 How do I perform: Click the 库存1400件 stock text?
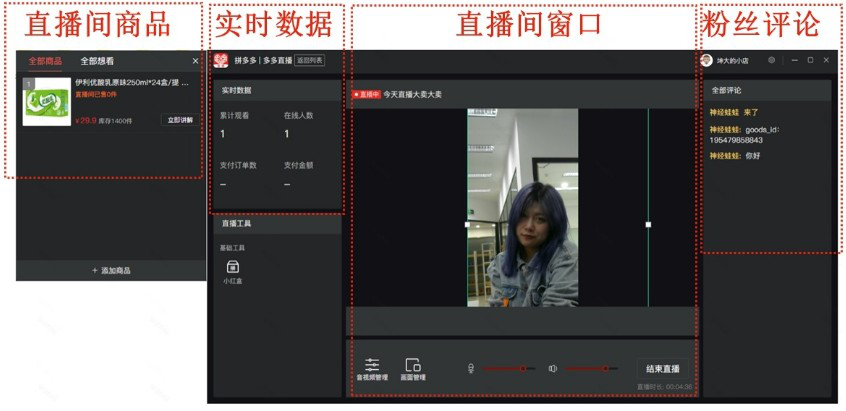115,121
